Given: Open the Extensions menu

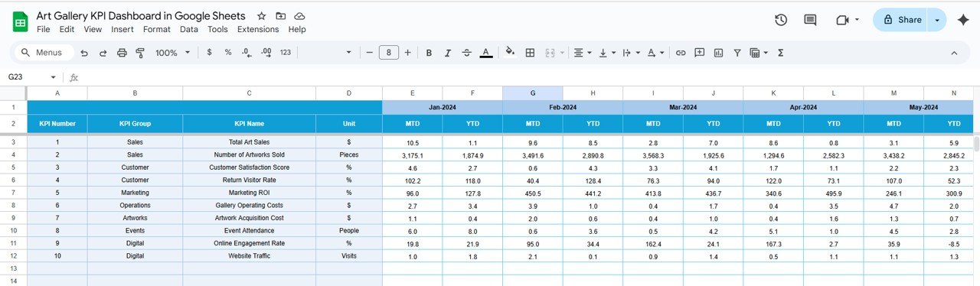Looking at the screenshot, I should pyautogui.click(x=258, y=29).
